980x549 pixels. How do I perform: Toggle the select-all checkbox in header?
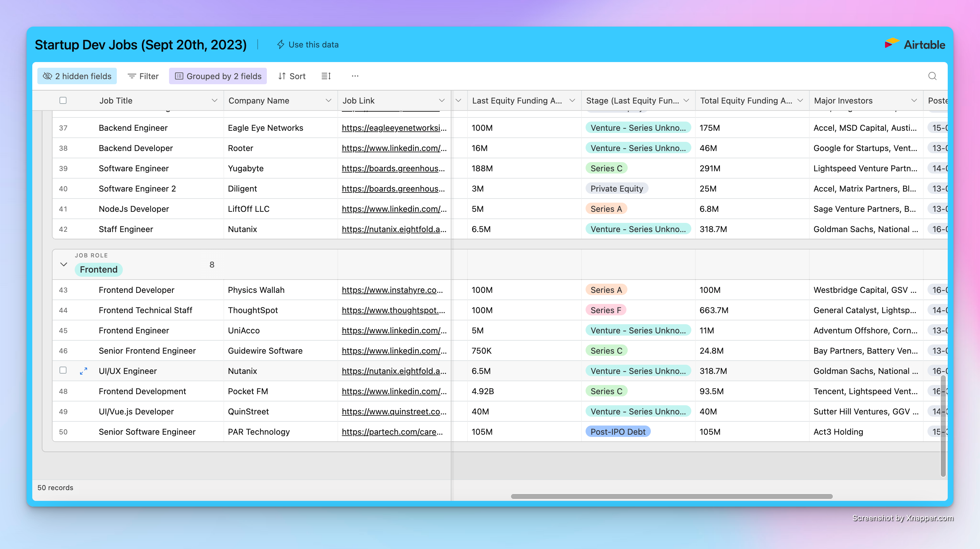63,100
